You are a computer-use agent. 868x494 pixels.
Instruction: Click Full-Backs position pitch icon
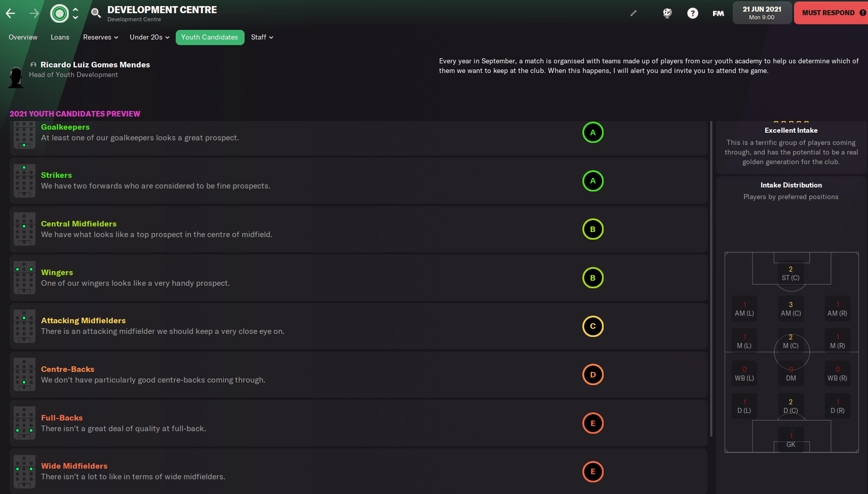click(x=24, y=423)
